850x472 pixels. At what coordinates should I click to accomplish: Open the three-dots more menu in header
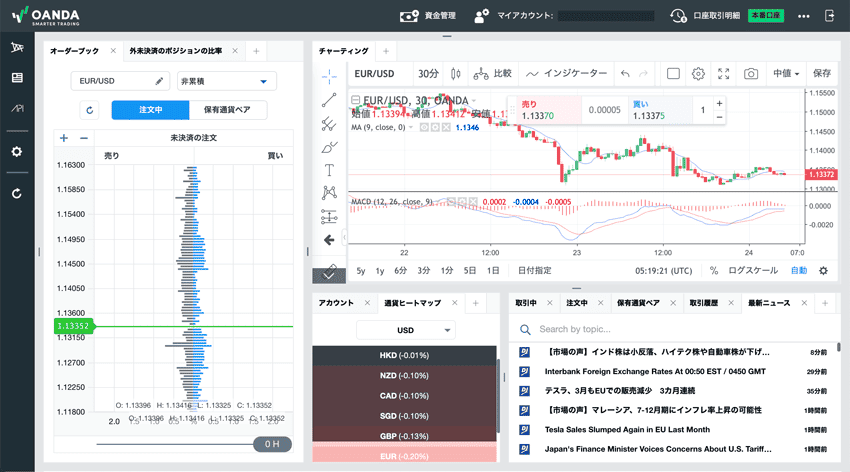click(803, 16)
